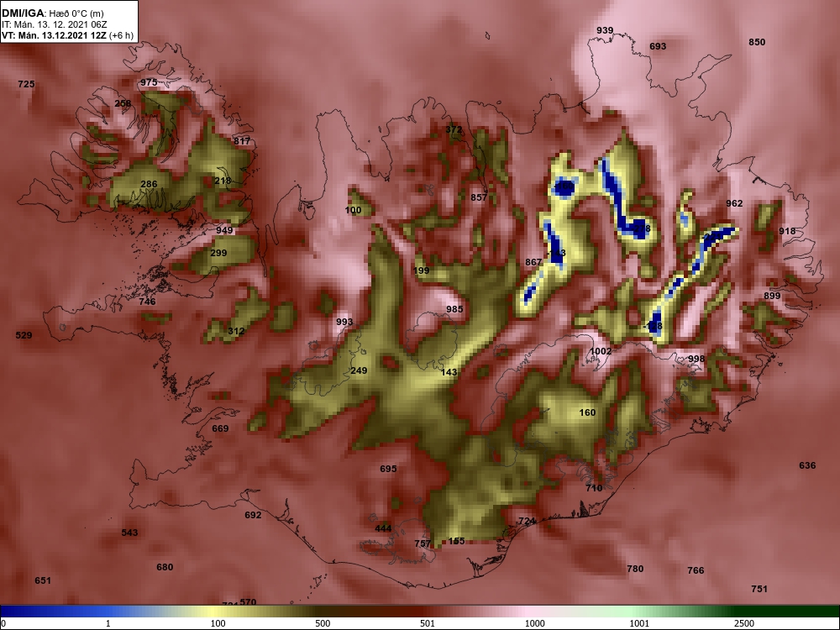Click the map value 155
Viewport: 840px width, 630px height.
click(x=456, y=542)
